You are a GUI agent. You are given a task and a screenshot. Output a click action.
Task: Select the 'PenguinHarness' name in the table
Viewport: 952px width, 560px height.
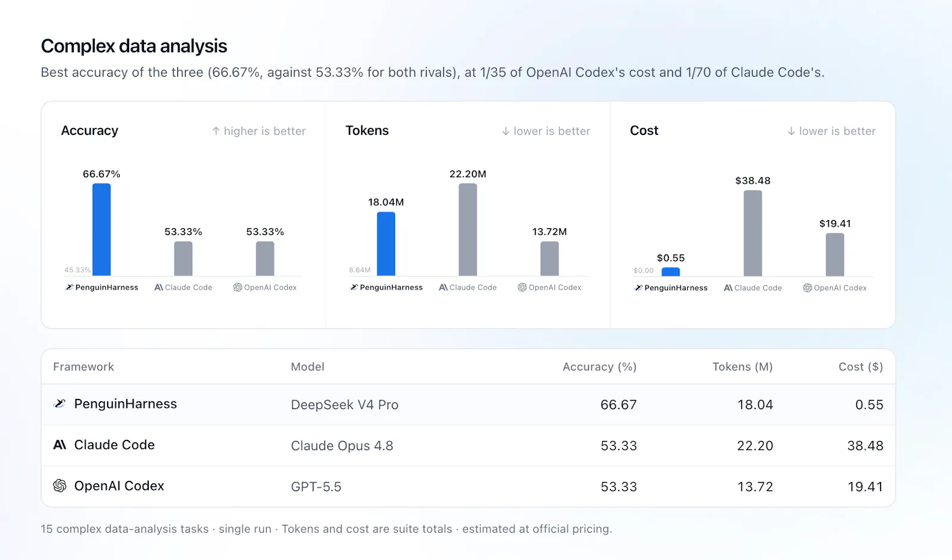(x=126, y=404)
